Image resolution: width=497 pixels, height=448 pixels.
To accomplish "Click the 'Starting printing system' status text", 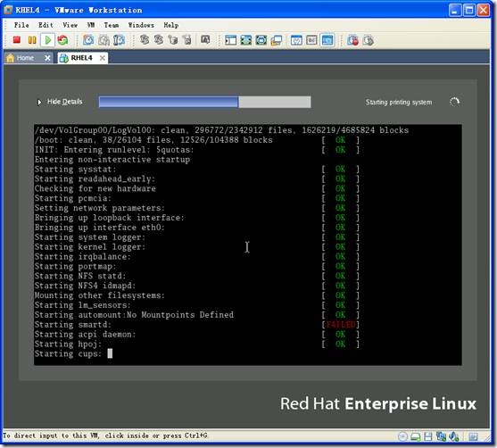I will [399, 102].
